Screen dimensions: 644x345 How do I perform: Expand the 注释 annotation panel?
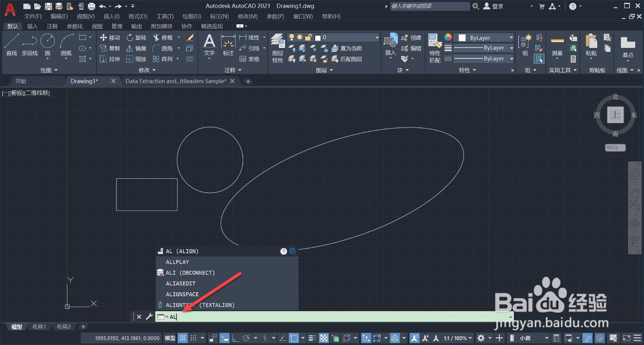pos(233,70)
